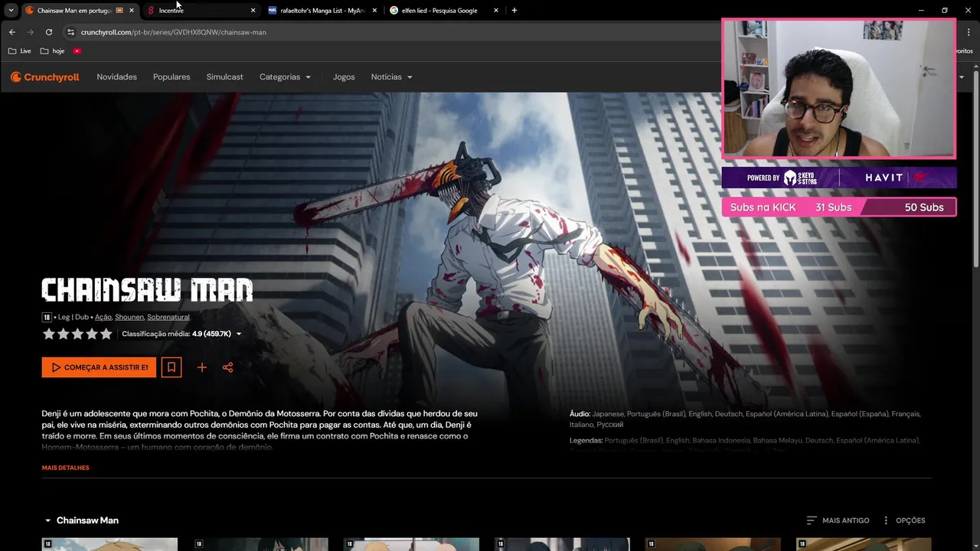Open the YouTube bookmark icon
The width and height of the screenshot is (980, 551).
[x=77, y=51]
